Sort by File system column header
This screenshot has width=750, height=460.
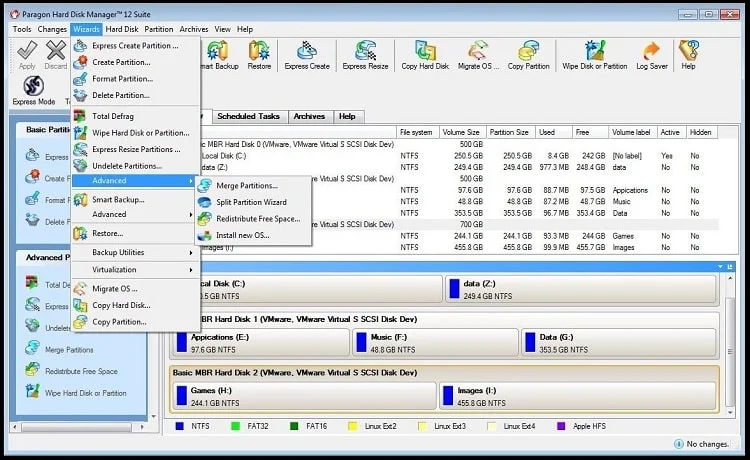418,132
